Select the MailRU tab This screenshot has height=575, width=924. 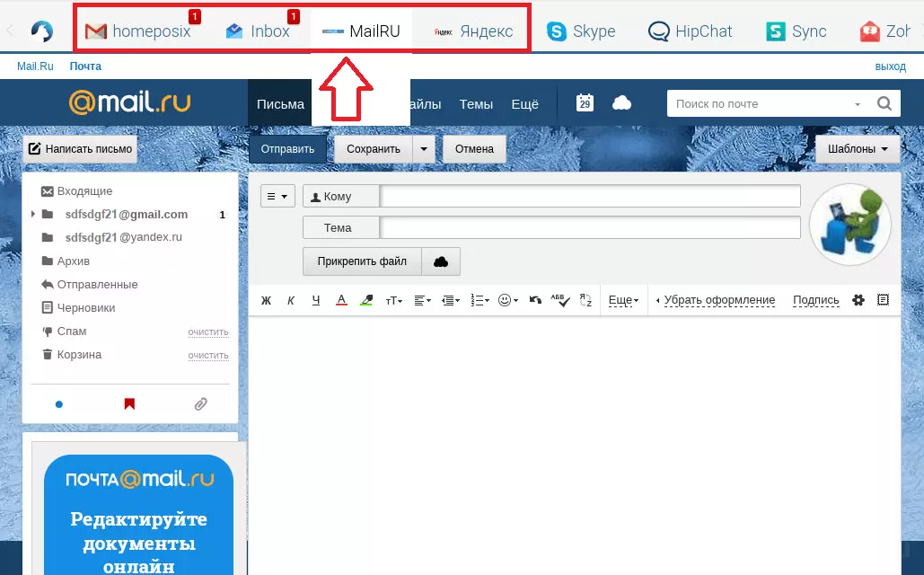click(361, 31)
